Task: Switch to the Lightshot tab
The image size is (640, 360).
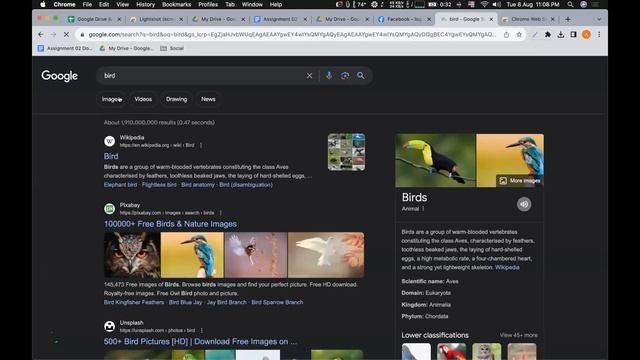Action: click(x=157, y=19)
